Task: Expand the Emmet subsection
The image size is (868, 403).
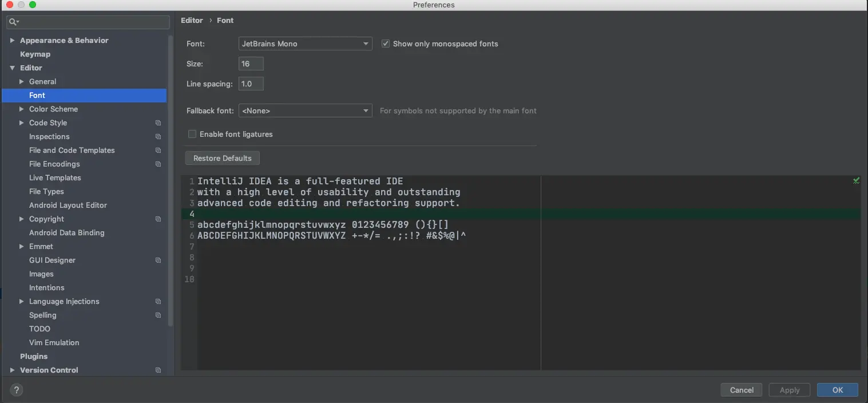Action: pyautogui.click(x=22, y=247)
